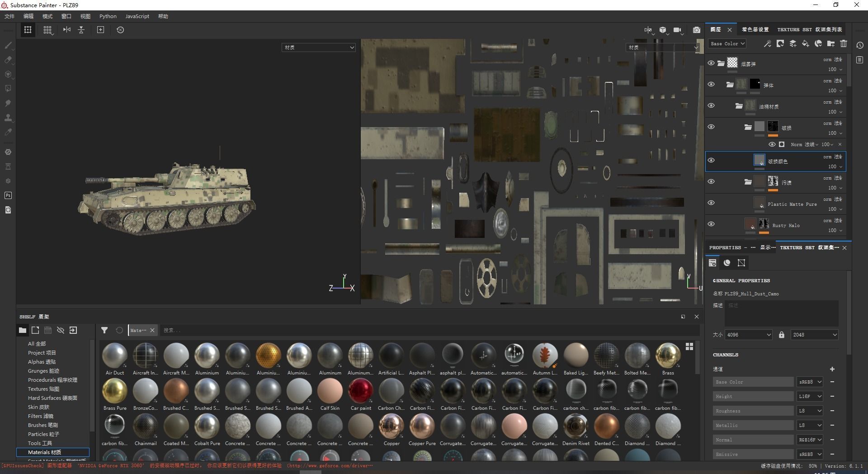Toggle horizontal mirror symmetry icon
The width and height of the screenshot is (868, 474).
pos(67,30)
